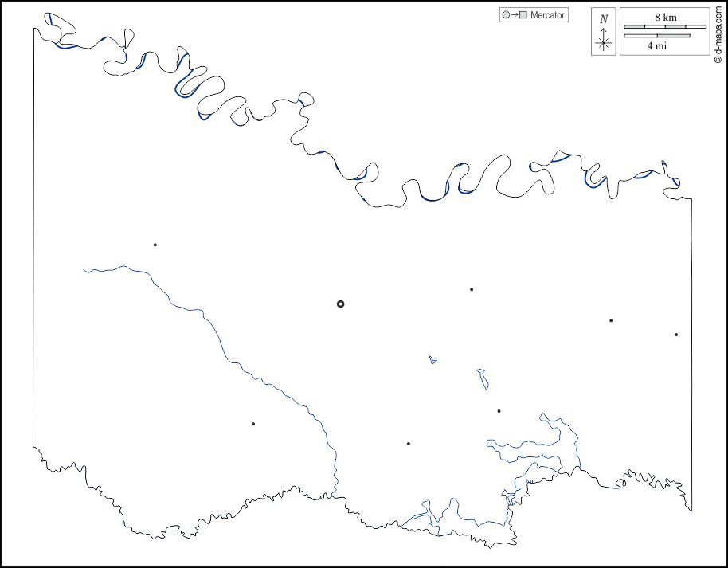
Task: Click the kilometre scale bar
Action: point(665,26)
